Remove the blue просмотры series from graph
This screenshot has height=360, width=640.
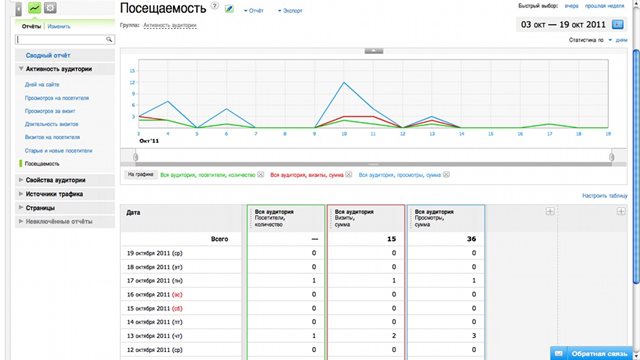click(446, 175)
